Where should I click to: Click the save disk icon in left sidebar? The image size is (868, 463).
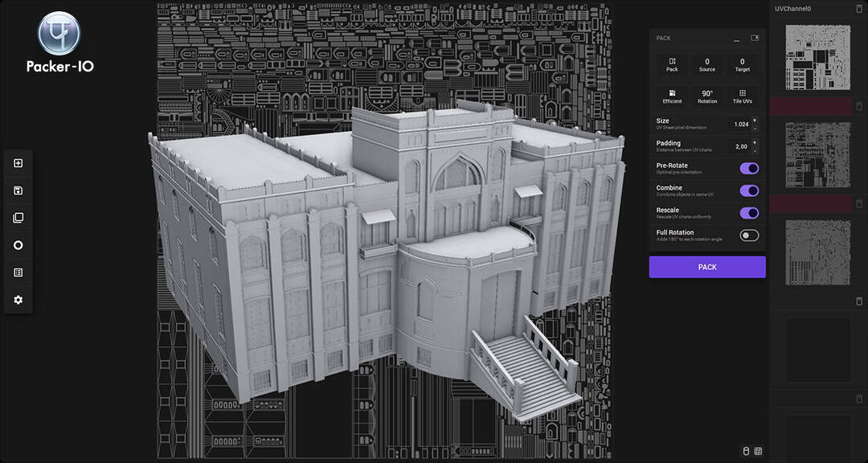pyautogui.click(x=18, y=191)
